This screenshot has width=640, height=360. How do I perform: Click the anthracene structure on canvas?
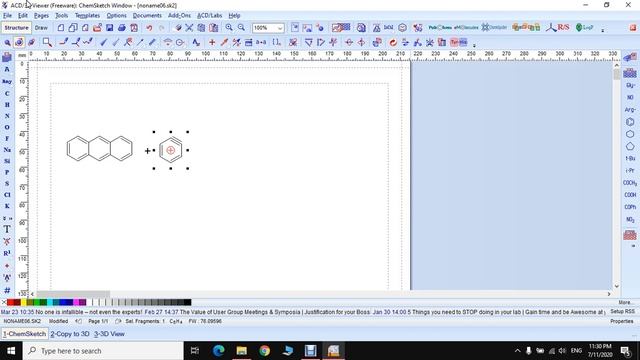point(100,148)
